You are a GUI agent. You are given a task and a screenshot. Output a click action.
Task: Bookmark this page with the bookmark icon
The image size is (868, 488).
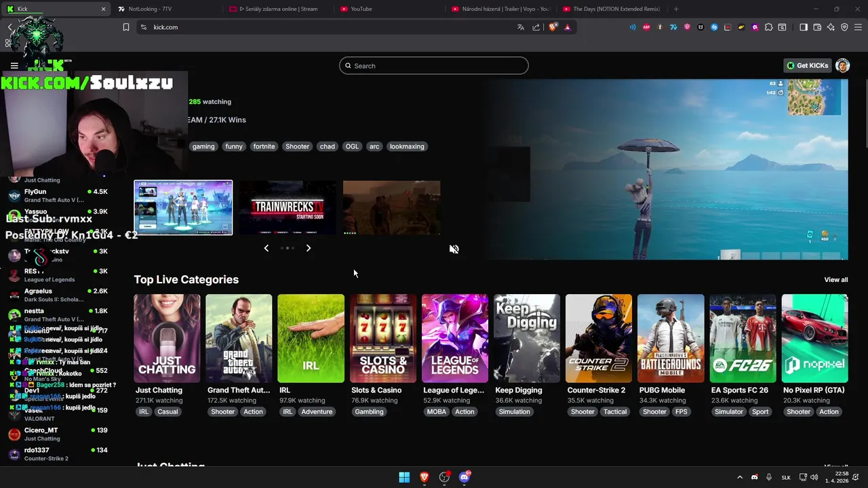125,27
